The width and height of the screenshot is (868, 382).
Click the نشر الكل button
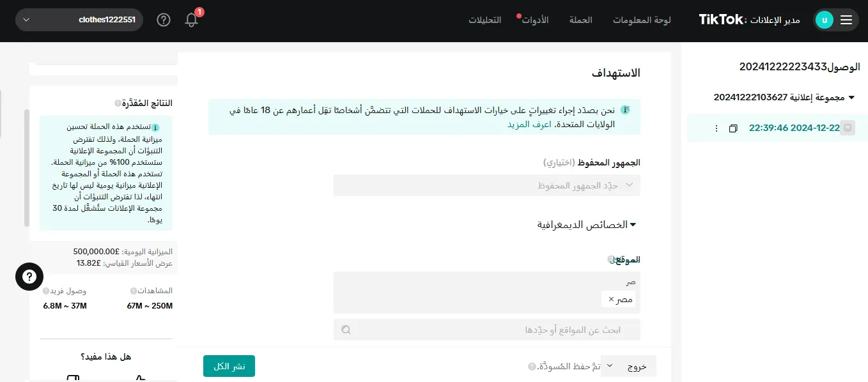229,365
